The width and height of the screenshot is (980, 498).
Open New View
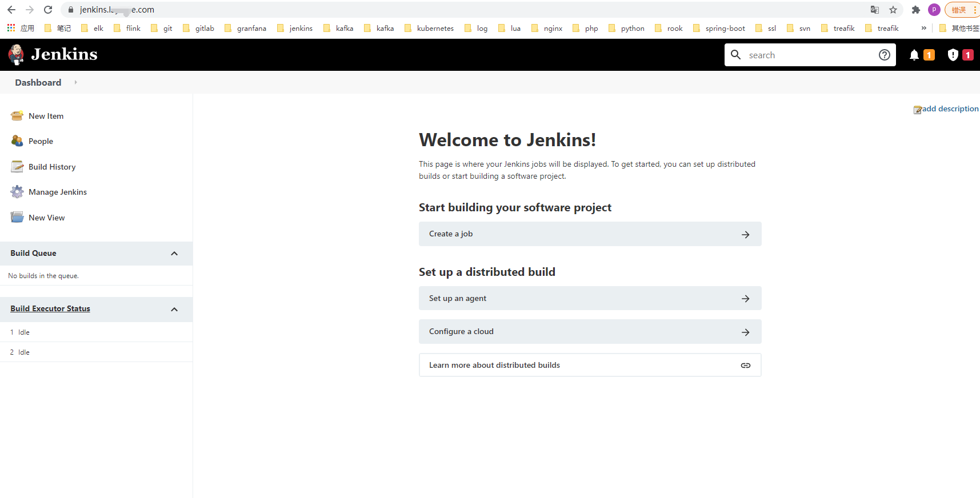coord(46,218)
